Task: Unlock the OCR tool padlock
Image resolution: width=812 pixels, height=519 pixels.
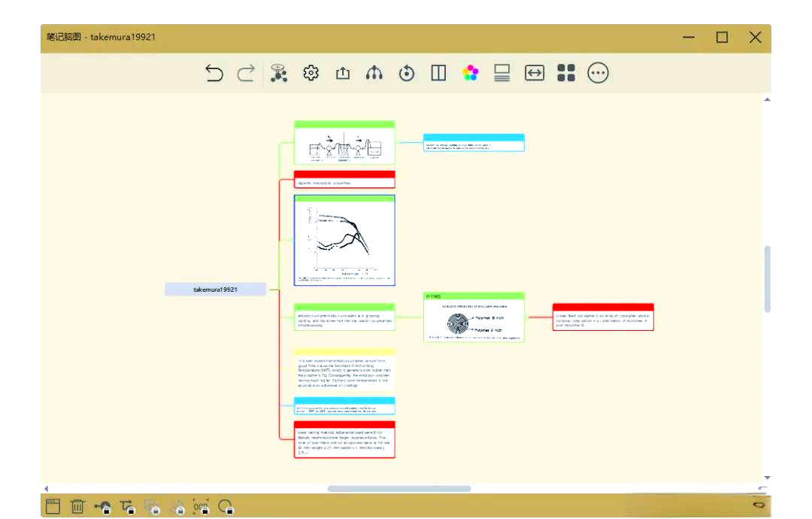Action: pos(200,508)
